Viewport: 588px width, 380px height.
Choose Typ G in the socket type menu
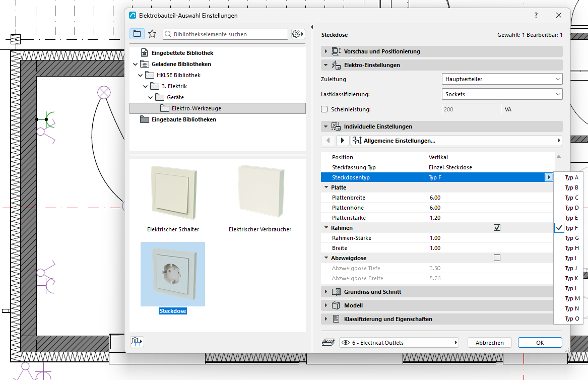(x=567, y=238)
